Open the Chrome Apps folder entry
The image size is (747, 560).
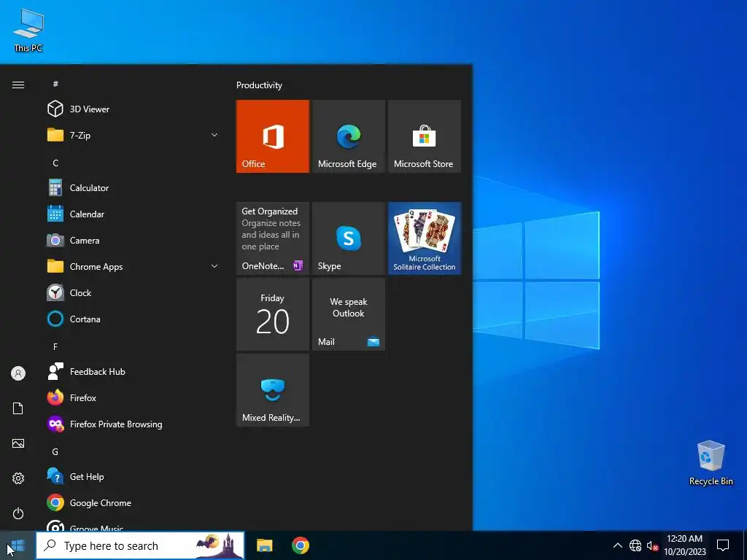coord(133,266)
